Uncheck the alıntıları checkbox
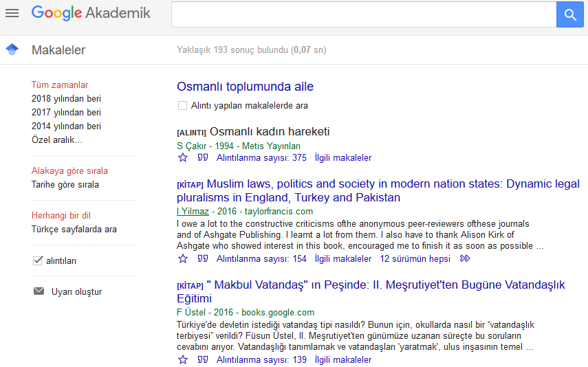 (38, 260)
